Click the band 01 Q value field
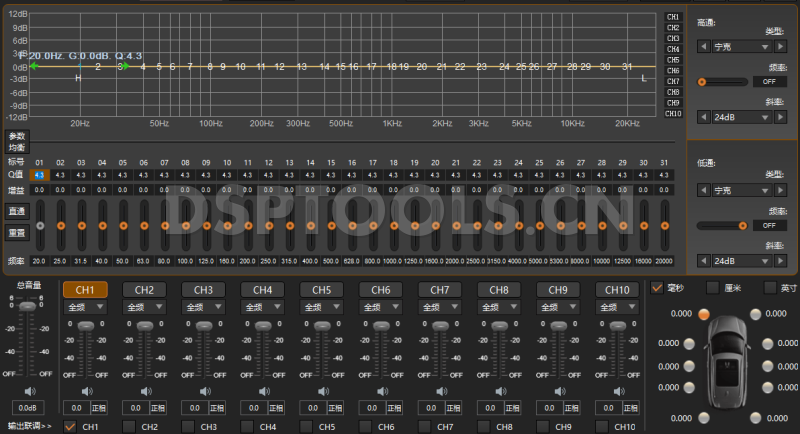 tap(39, 175)
